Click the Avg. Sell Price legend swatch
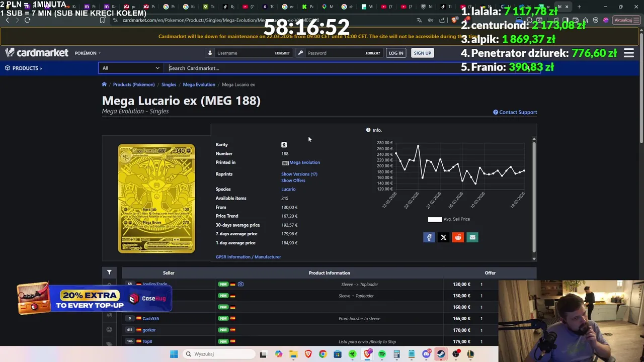 tap(435, 219)
